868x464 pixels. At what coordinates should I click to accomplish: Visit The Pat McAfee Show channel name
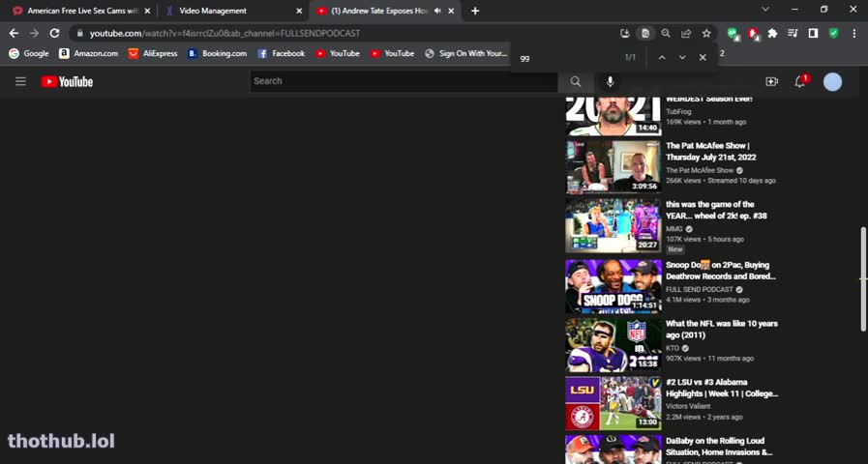click(700, 170)
